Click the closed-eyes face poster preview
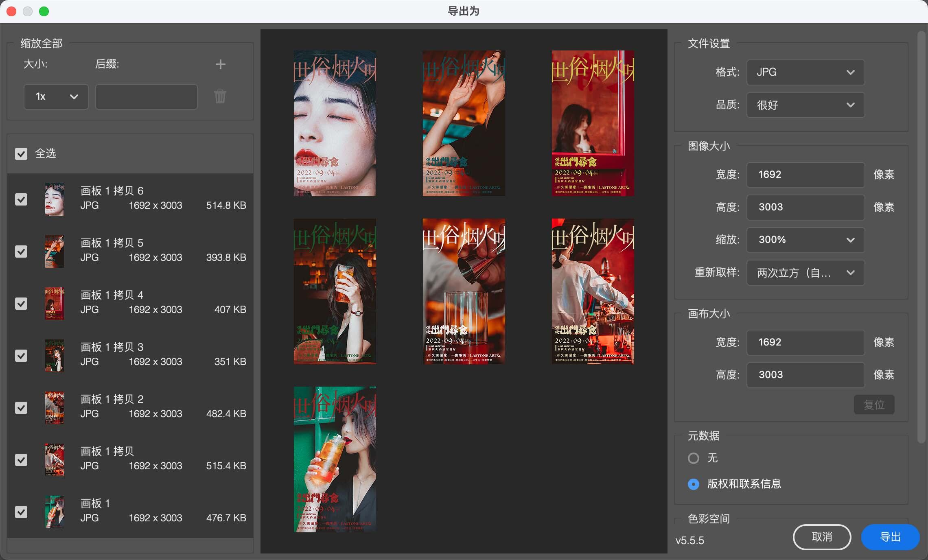928x560 pixels. tap(335, 123)
